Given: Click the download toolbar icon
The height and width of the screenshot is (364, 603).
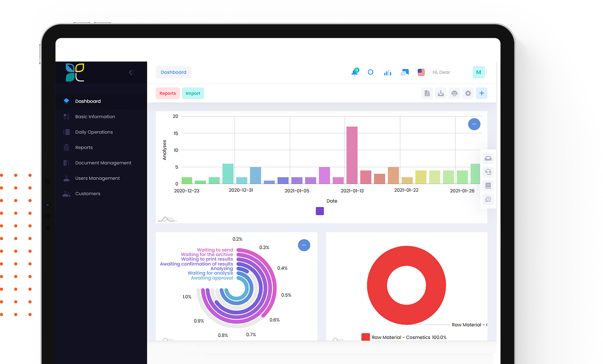Looking at the screenshot, I should (x=441, y=93).
